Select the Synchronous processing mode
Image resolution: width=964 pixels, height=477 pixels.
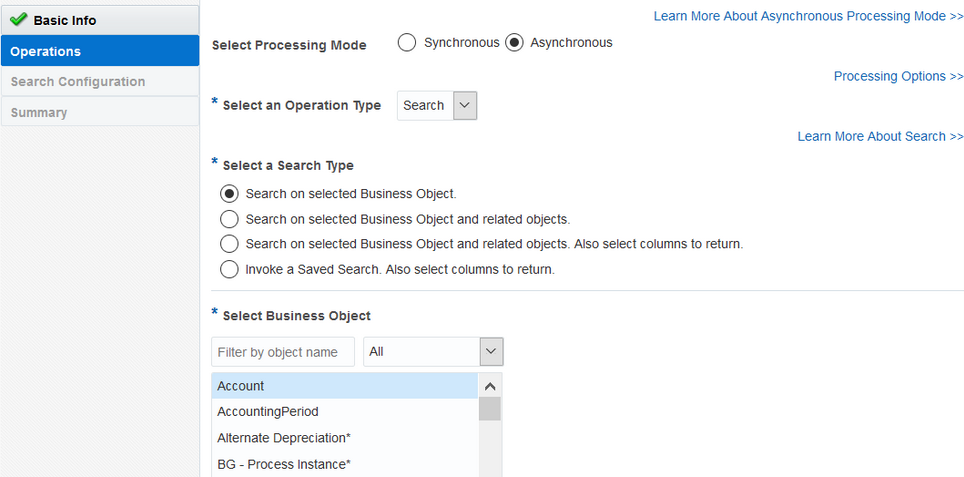(407, 43)
